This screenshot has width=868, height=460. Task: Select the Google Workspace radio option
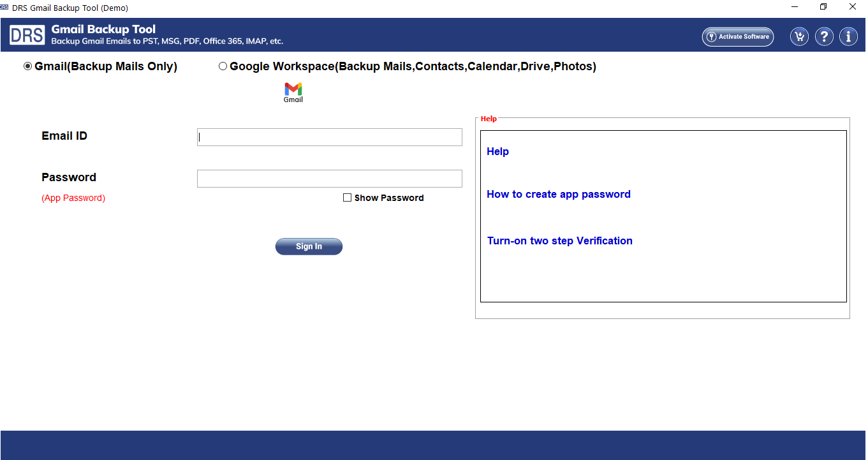tap(223, 66)
